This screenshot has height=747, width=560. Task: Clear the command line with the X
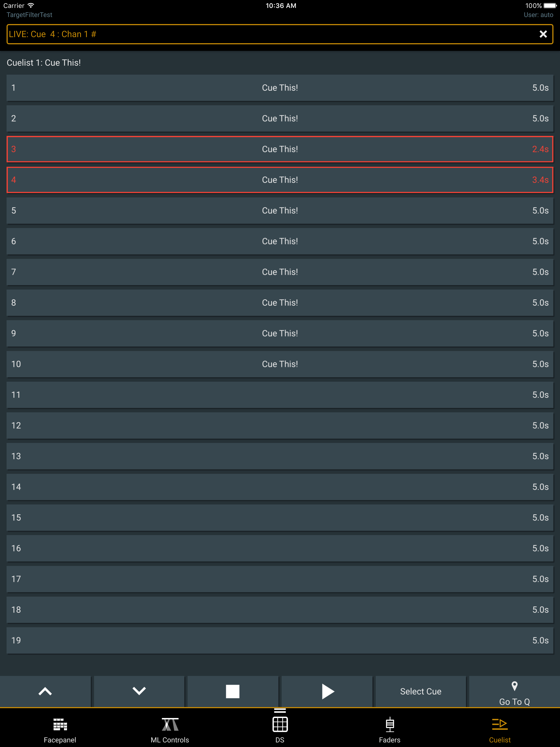pos(543,34)
